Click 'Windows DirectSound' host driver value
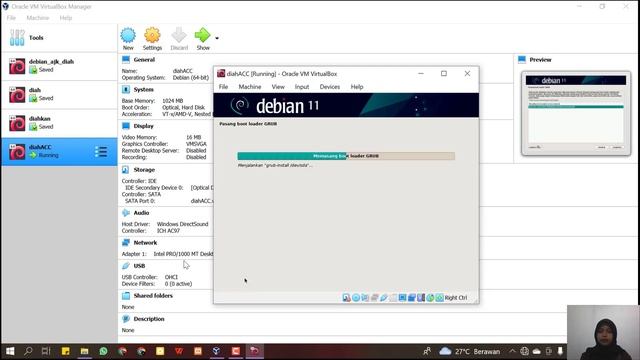This screenshot has width=640, height=360. point(182,224)
